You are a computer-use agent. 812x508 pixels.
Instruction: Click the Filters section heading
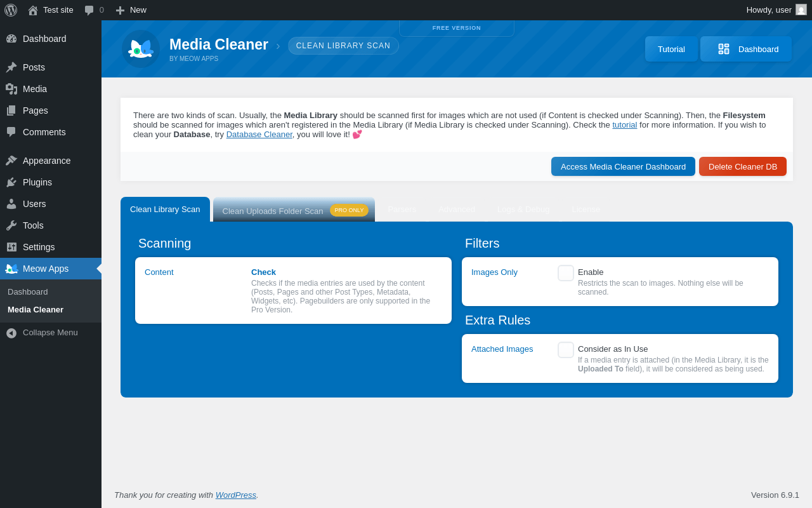(482, 243)
